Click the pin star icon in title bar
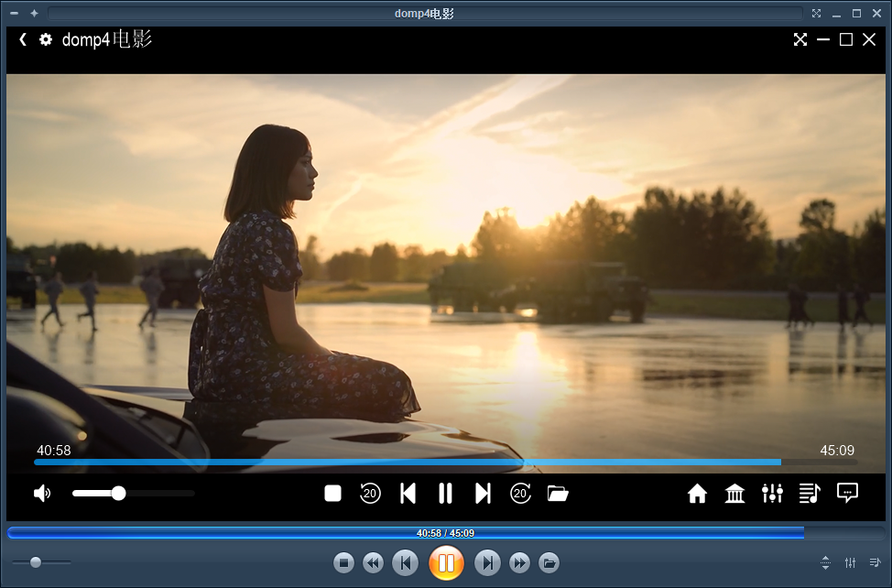Viewport: 892px width, 588px height. coord(34,13)
